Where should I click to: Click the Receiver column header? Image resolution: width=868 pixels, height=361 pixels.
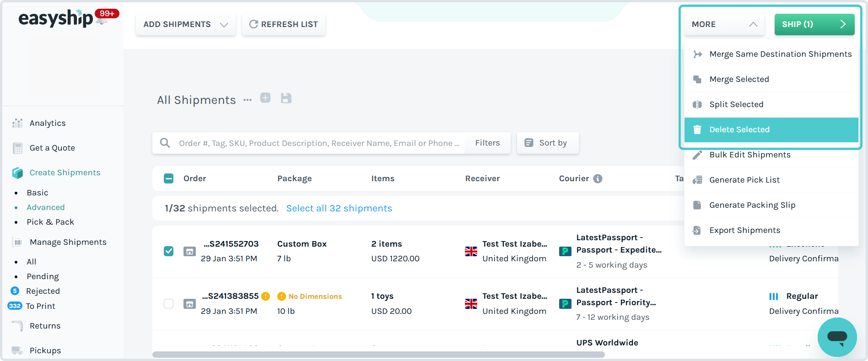(x=482, y=179)
